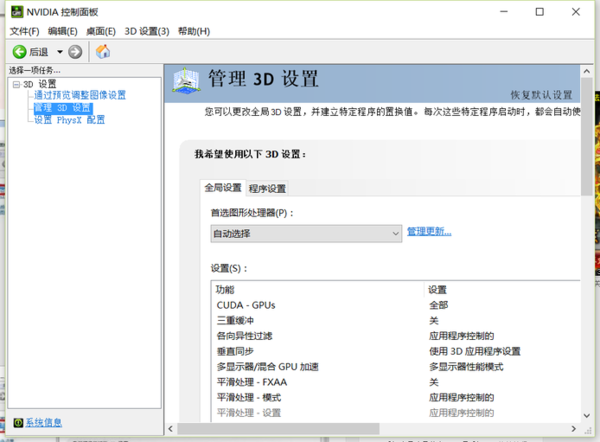
Task: Select the 平滑处理 - 模式 row
Action: 396,397
